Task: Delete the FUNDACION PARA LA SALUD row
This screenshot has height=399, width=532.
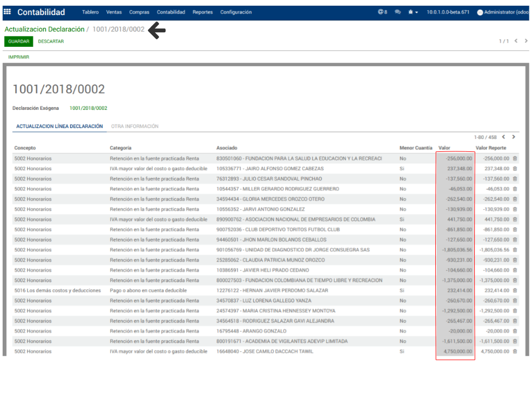Action: coord(515,159)
